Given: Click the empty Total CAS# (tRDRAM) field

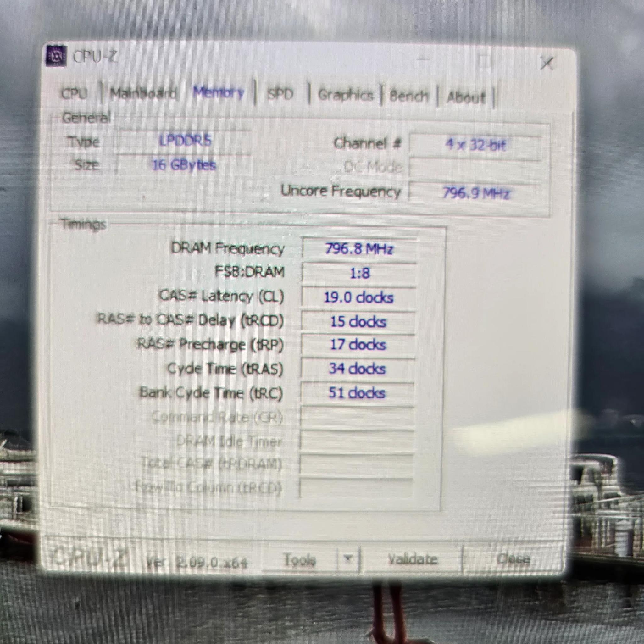Looking at the screenshot, I should point(356,464).
